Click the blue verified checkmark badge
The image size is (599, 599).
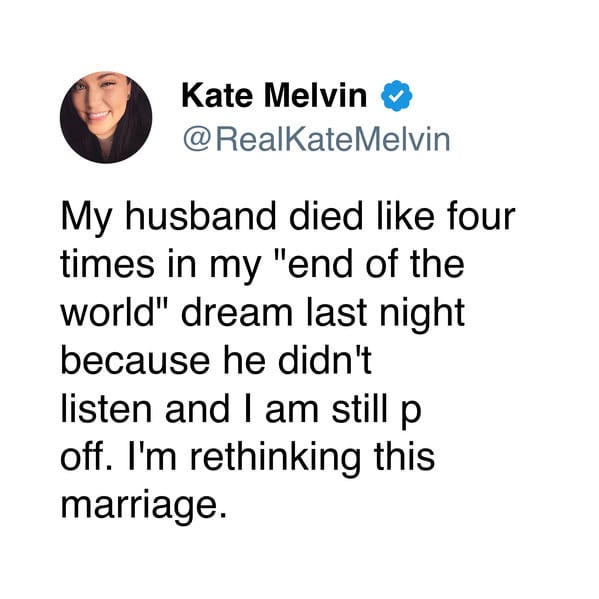tap(397, 96)
